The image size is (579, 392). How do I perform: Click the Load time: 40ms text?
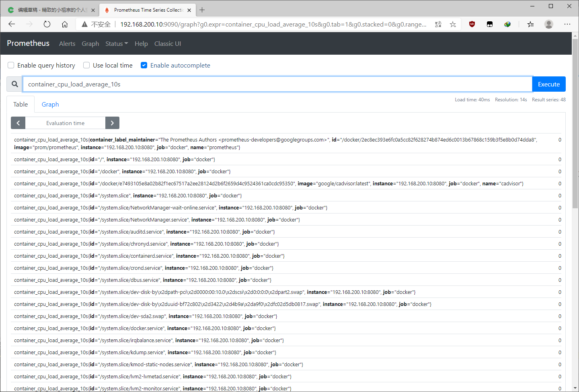point(472,100)
